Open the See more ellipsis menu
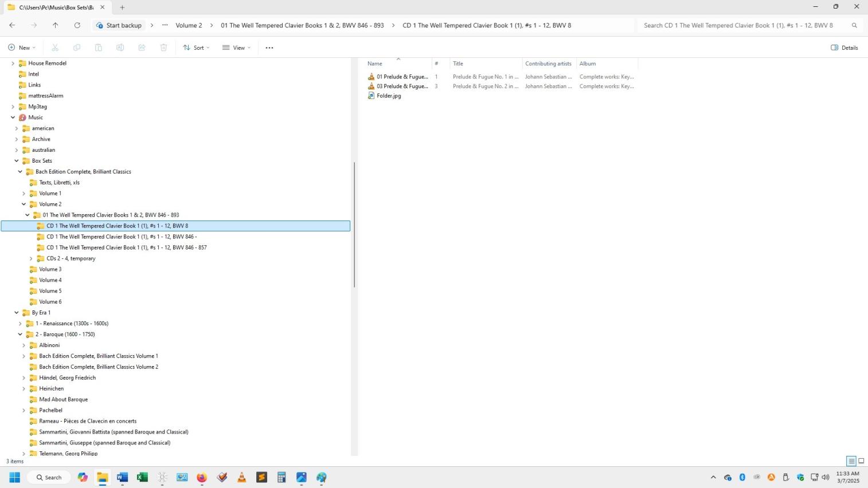The width and height of the screenshot is (868, 488). (x=269, y=48)
